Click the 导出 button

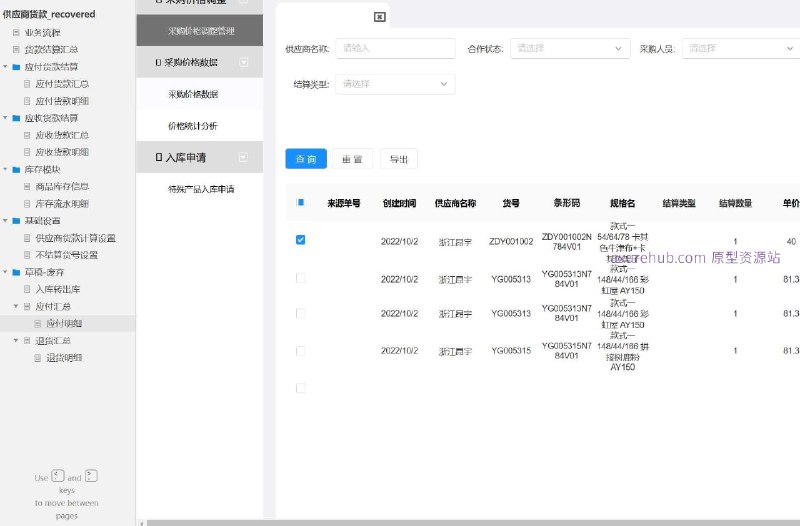[399, 159]
